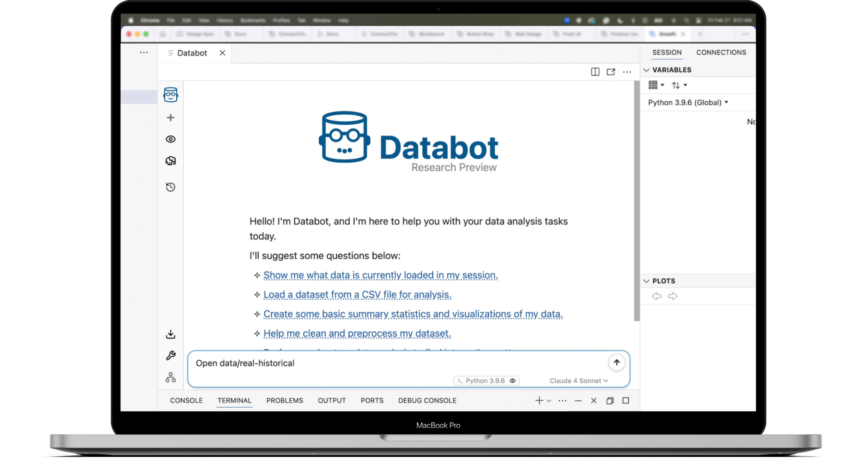The width and height of the screenshot is (868, 469).
Task: Open the wrench tools icon
Action: (170, 356)
